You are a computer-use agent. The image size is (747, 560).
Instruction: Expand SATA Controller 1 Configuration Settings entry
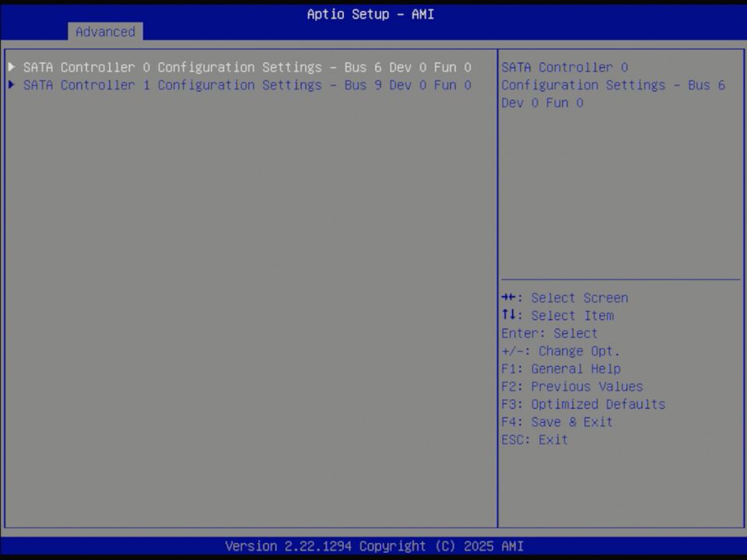[x=246, y=85]
